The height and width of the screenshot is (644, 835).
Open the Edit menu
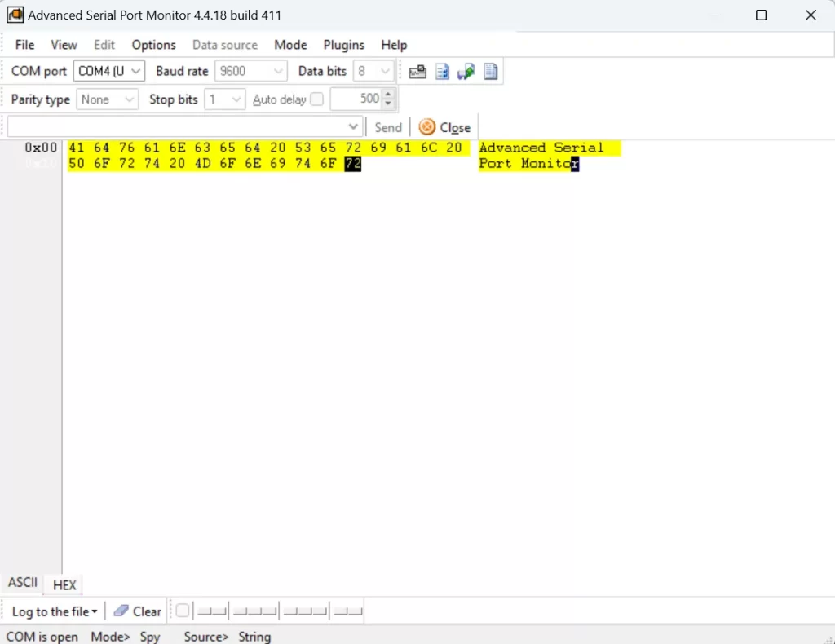104,45
